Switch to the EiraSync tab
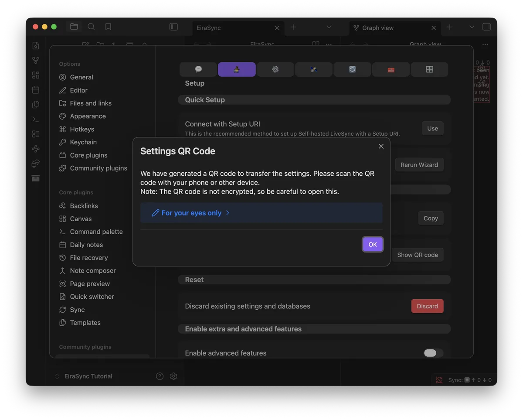This screenshot has height=420, width=523. tap(238, 27)
